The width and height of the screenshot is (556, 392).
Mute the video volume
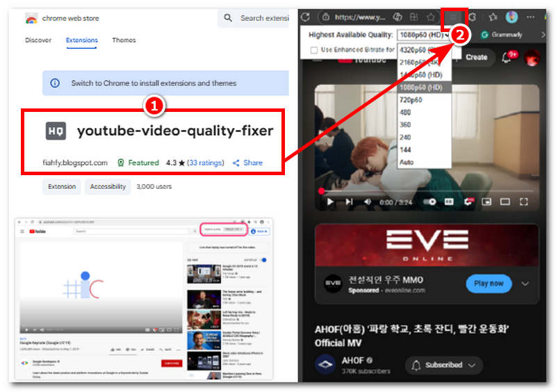tap(368, 202)
